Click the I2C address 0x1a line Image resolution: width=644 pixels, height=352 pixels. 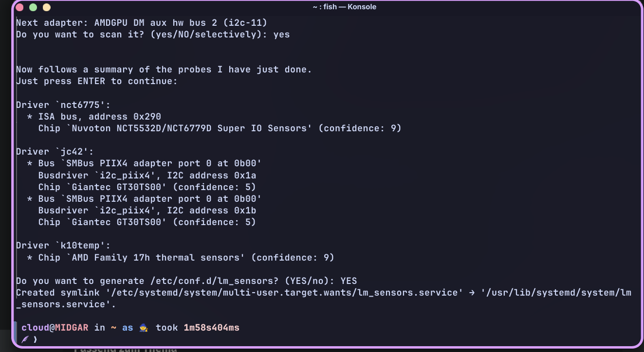(x=147, y=176)
